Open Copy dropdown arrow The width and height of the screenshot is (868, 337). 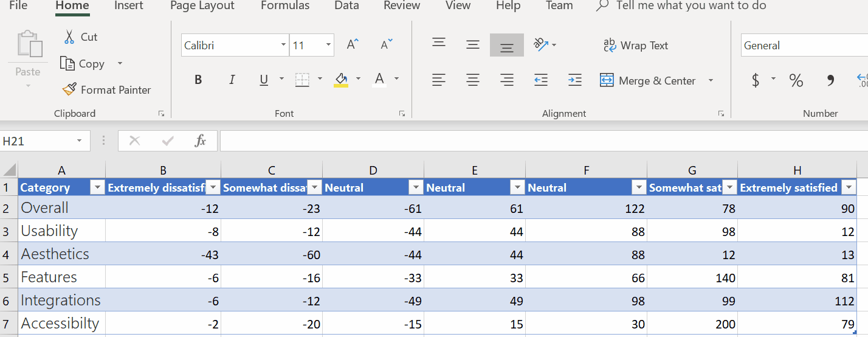pyautogui.click(x=120, y=63)
